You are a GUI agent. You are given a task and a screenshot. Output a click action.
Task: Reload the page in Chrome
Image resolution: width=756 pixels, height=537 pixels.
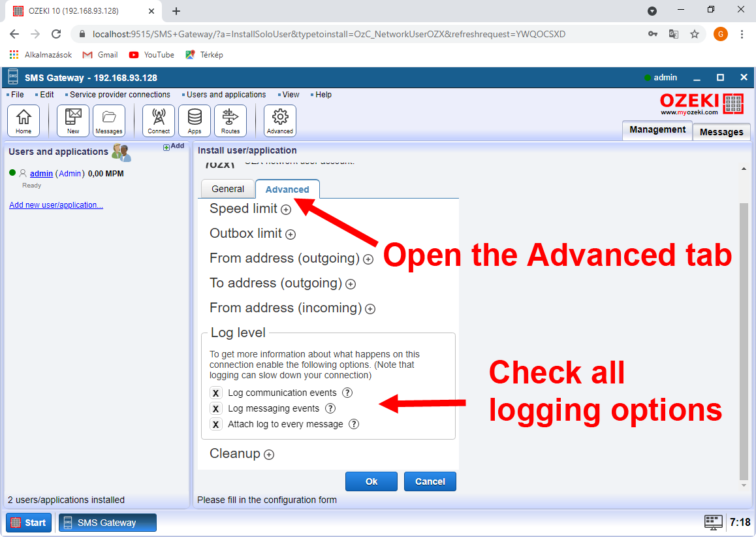pos(56,34)
